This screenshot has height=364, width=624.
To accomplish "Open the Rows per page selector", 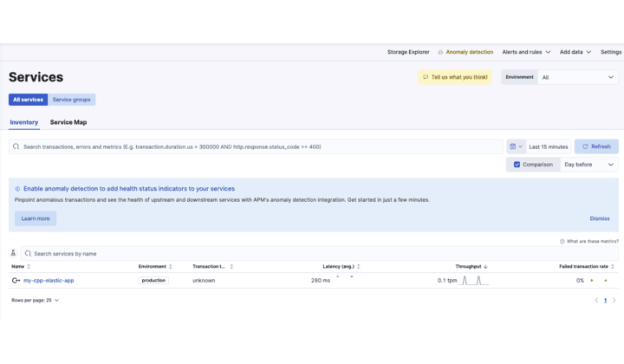I will (36, 300).
